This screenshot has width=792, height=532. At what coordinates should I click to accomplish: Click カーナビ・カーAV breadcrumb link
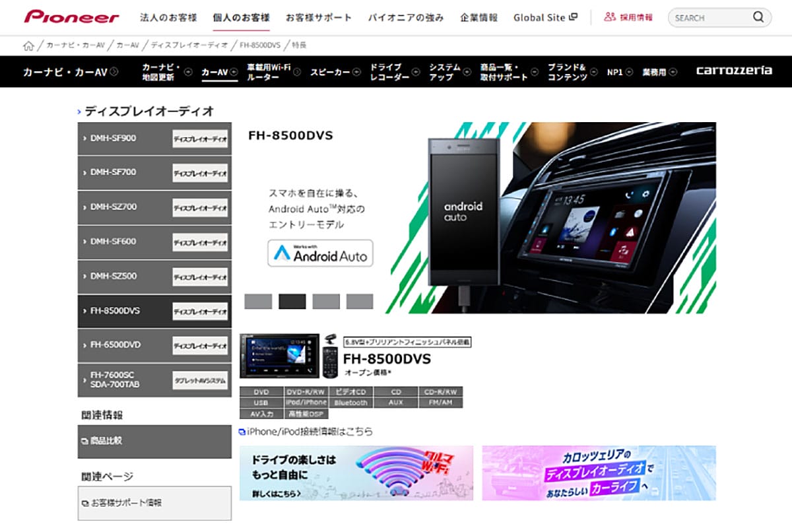pos(75,46)
